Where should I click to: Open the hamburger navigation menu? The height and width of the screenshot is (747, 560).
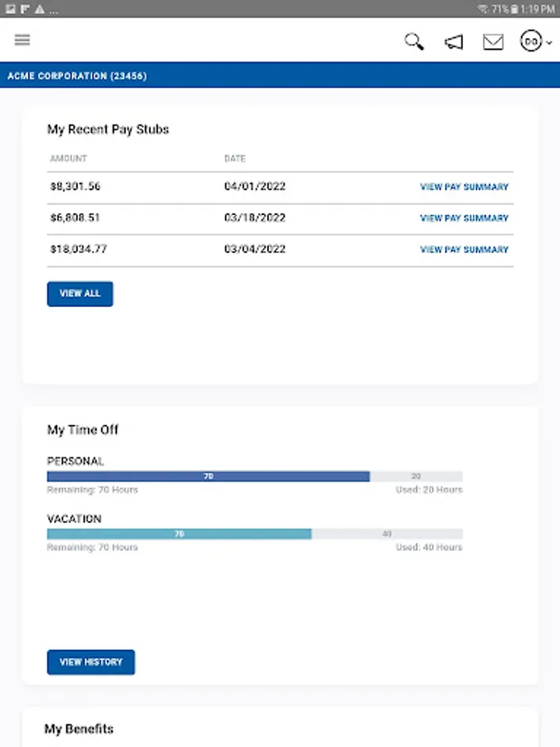[22, 40]
